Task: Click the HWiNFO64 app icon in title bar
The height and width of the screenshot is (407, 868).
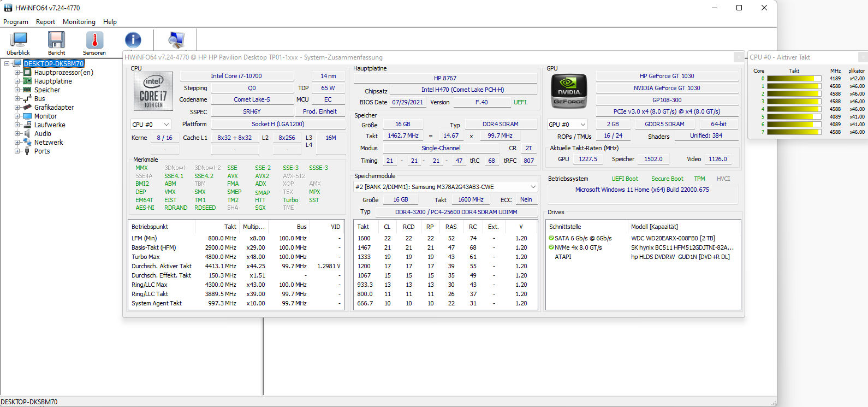Action: click(x=8, y=8)
